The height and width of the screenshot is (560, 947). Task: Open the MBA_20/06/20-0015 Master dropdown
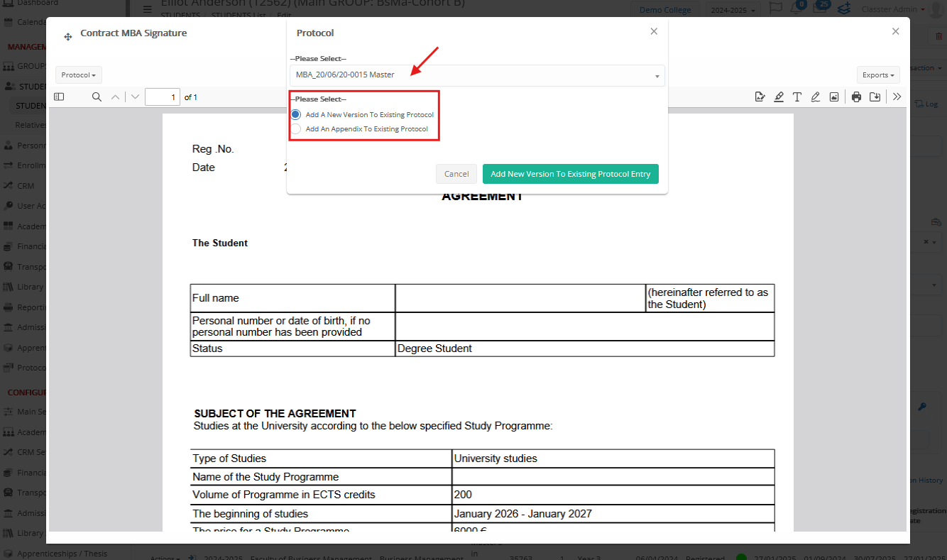coord(476,75)
